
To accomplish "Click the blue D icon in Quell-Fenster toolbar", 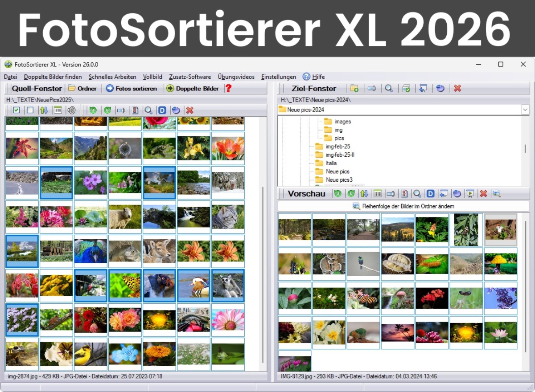I will pos(162,110).
